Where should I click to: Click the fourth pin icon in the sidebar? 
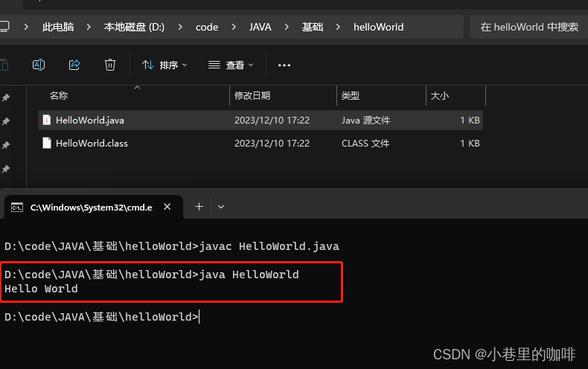(x=6, y=169)
